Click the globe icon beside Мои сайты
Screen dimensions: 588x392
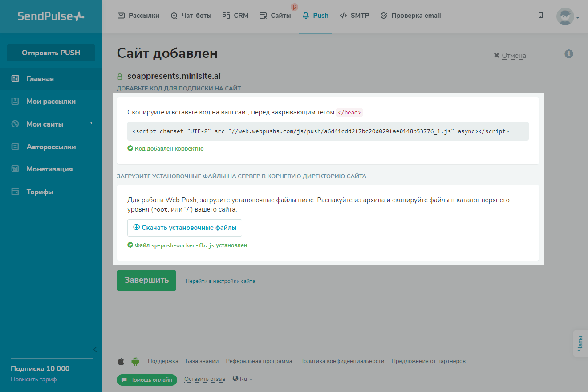(15, 124)
